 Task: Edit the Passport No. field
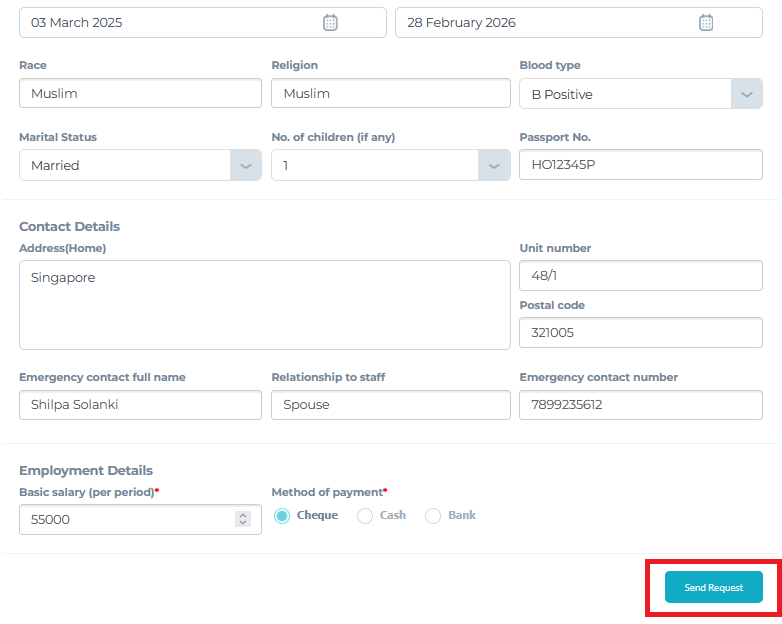(640, 166)
